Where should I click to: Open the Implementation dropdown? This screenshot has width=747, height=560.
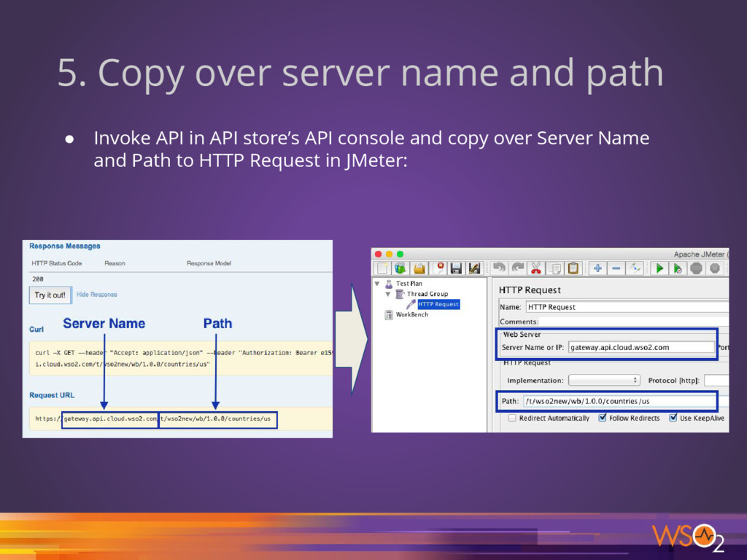(x=603, y=380)
